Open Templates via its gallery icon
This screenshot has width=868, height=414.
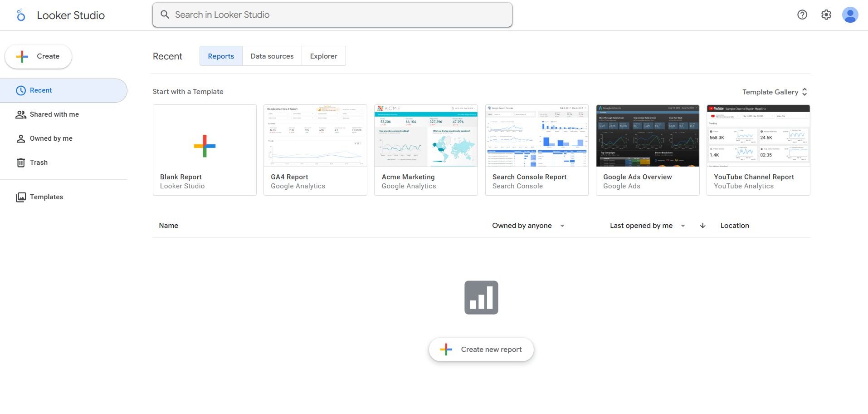(21, 197)
